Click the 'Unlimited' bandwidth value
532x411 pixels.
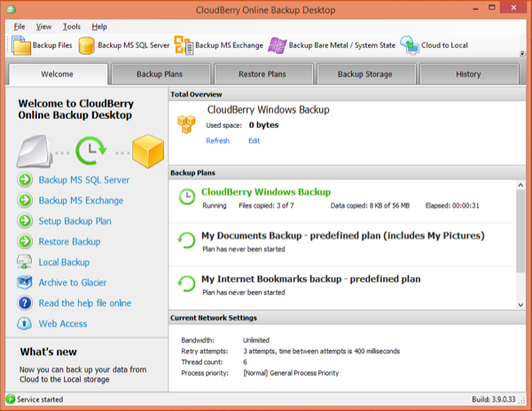coord(256,340)
